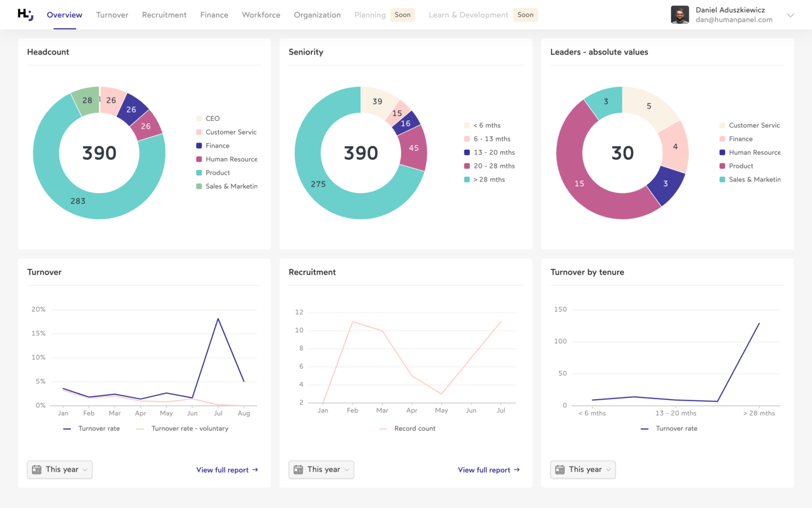This screenshot has width=812, height=508.
Task: Click the HumanPanel logo icon
Action: point(25,14)
